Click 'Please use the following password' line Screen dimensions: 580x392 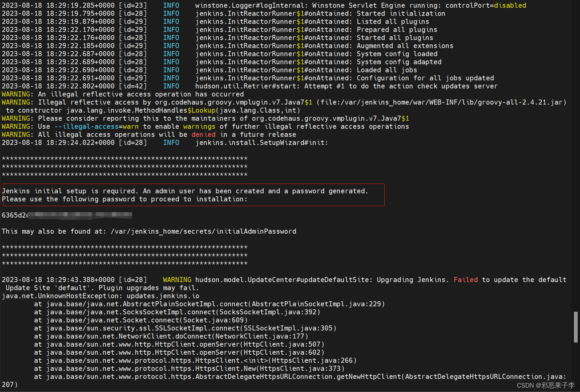click(x=124, y=199)
